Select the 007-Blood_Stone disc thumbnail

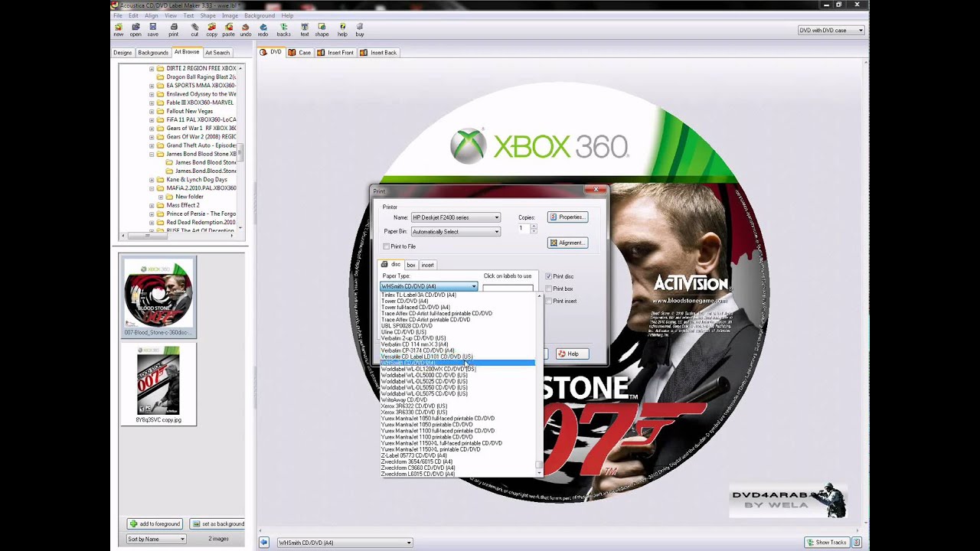(158, 297)
